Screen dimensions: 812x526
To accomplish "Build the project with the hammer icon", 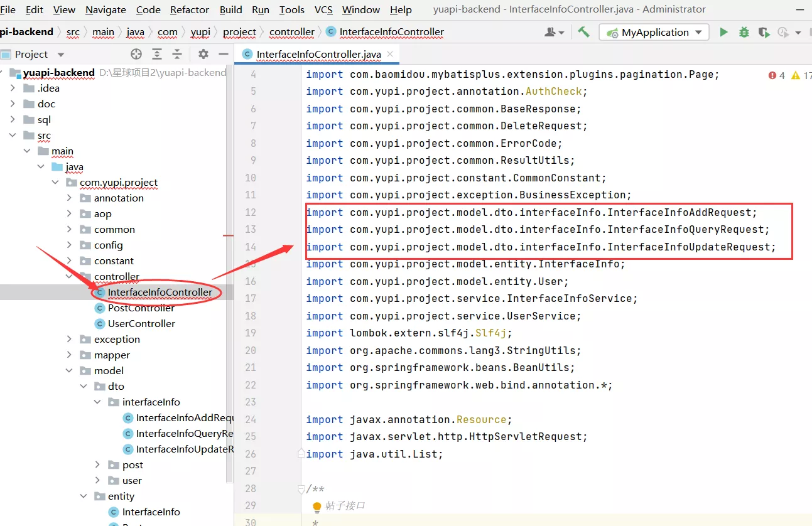I will click(x=583, y=32).
